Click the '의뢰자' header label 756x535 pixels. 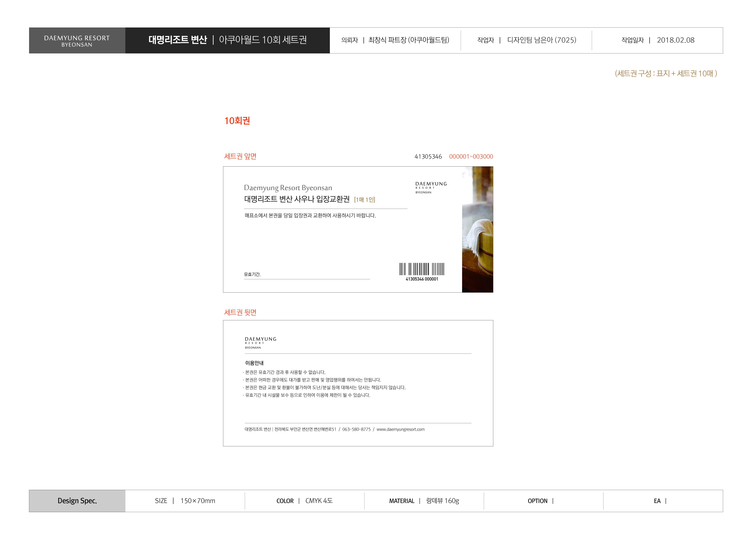[x=349, y=40]
